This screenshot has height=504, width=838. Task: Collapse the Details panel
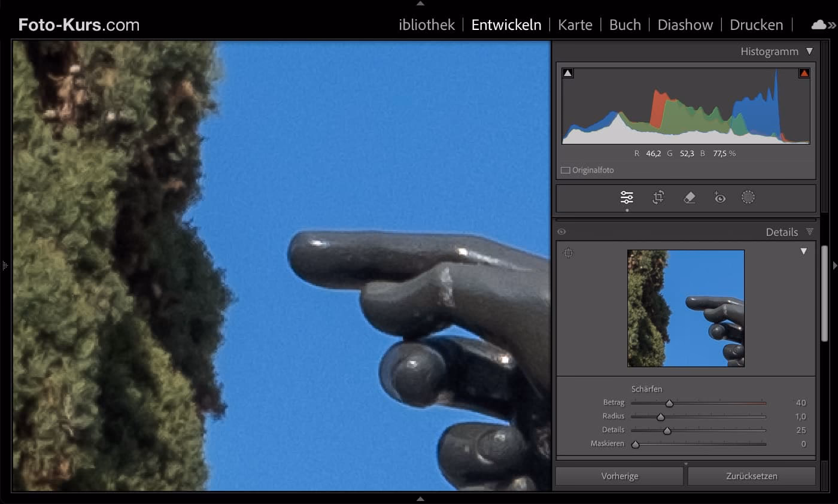(x=810, y=232)
